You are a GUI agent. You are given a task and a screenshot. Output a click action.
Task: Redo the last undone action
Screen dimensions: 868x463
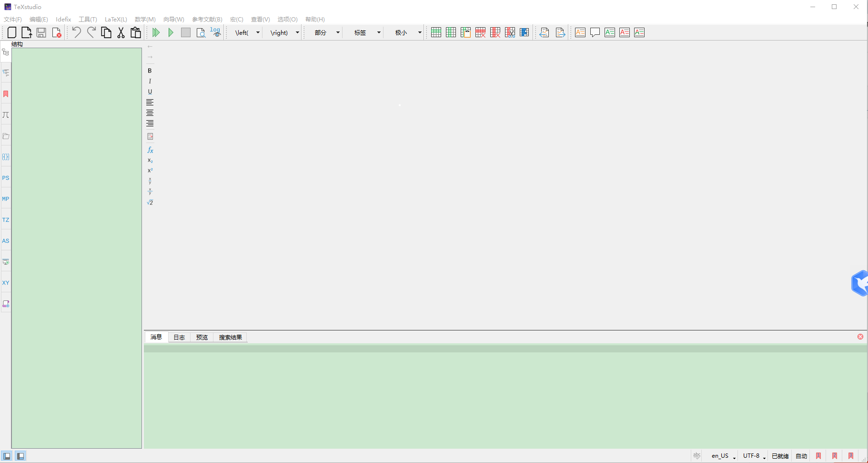click(91, 32)
